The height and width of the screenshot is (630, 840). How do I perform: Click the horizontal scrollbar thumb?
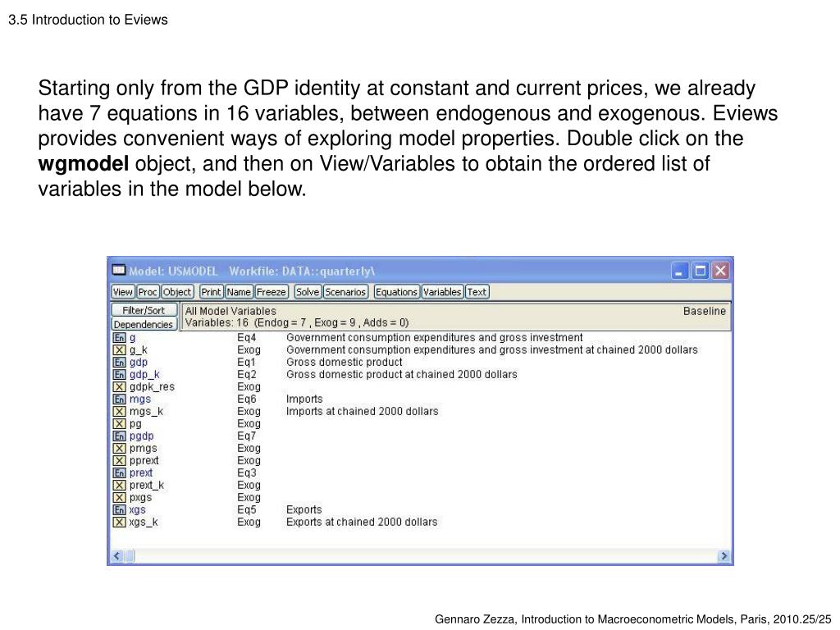tap(130, 556)
